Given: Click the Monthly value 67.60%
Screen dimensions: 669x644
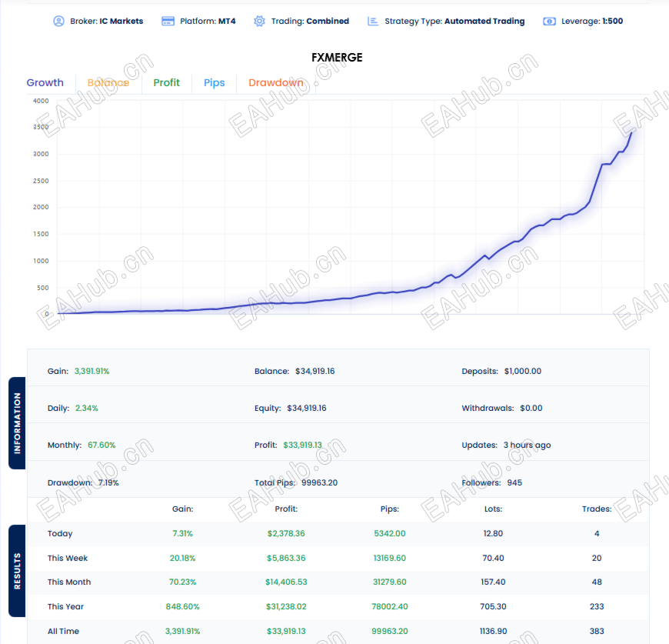Looking at the screenshot, I should click(x=102, y=445).
